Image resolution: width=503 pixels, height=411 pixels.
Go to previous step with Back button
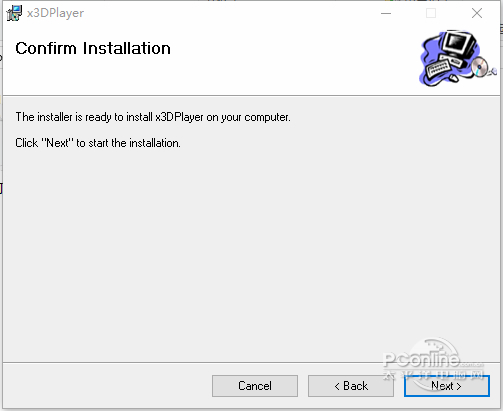point(351,386)
